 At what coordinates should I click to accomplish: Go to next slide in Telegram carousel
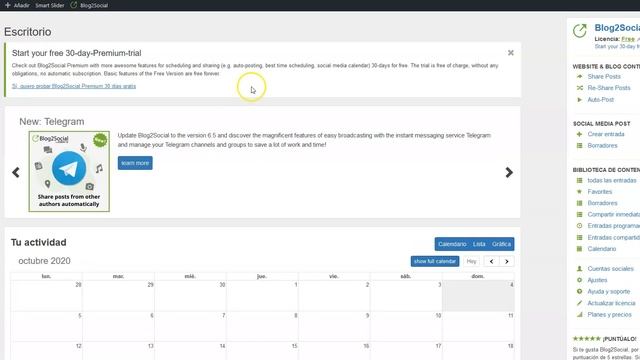click(x=509, y=172)
